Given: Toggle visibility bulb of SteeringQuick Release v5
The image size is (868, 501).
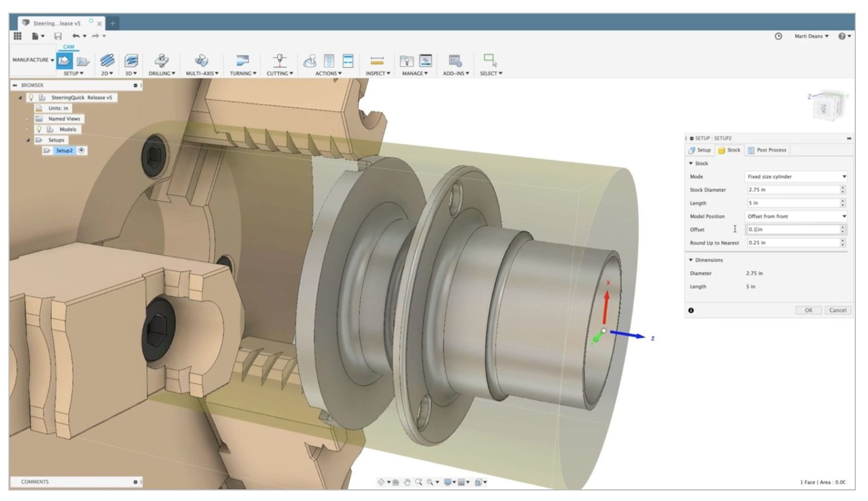Looking at the screenshot, I should click(31, 97).
